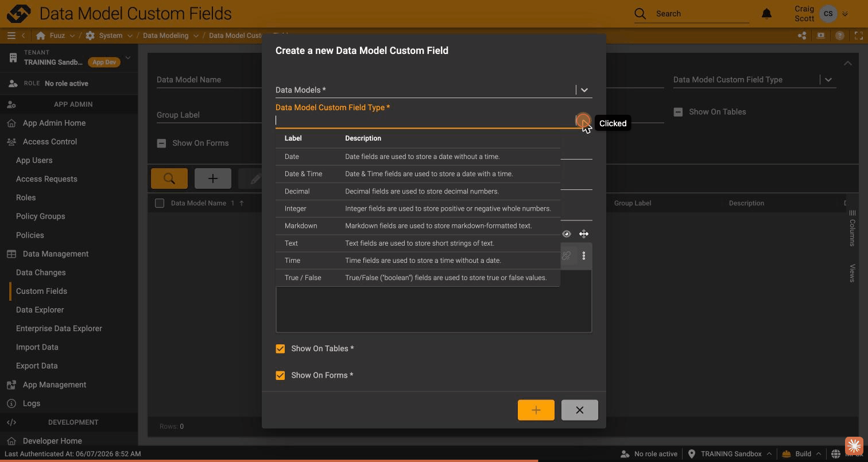The width and height of the screenshot is (868, 462).
Task: Focus the Data Model Custom Field Type input
Action: [425, 121]
